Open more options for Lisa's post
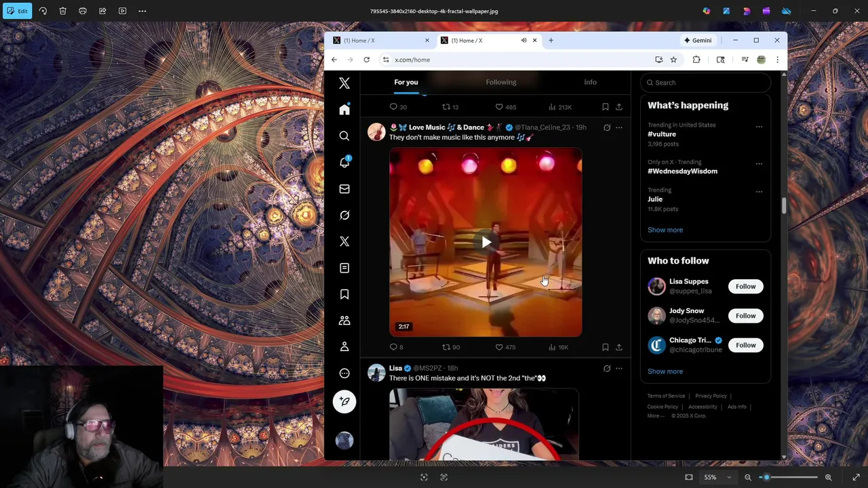Image resolution: width=868 pixels, height=488 pixels. pyautogui.click(x=618, y=369)
